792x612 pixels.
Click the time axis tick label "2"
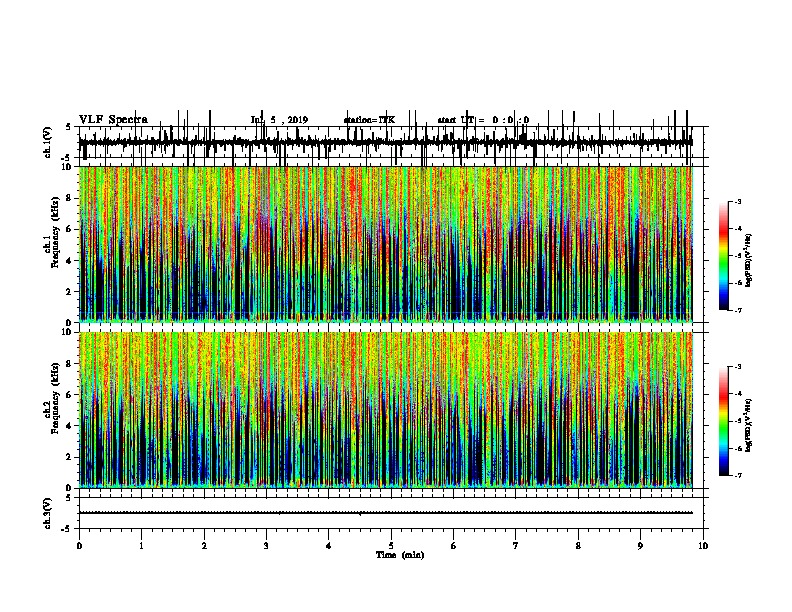click(x=204, y=546)
